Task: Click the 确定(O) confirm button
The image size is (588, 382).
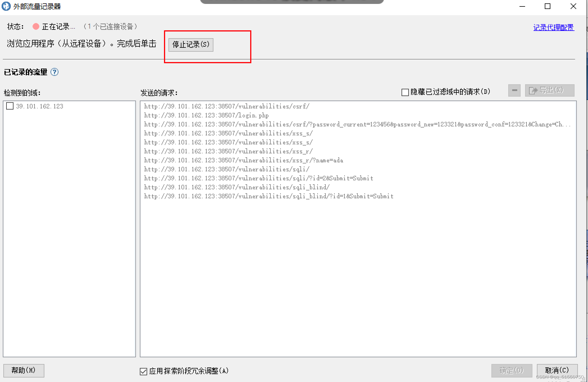Action: point(511,370)
